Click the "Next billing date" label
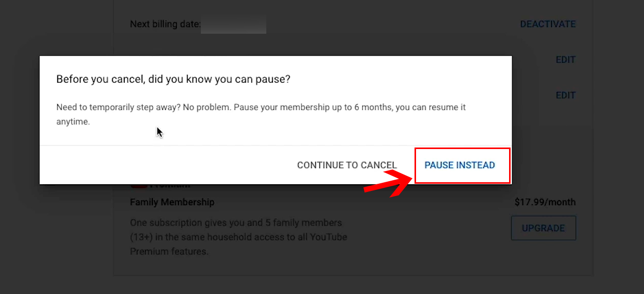644x294 pixels. click(165, 24)
